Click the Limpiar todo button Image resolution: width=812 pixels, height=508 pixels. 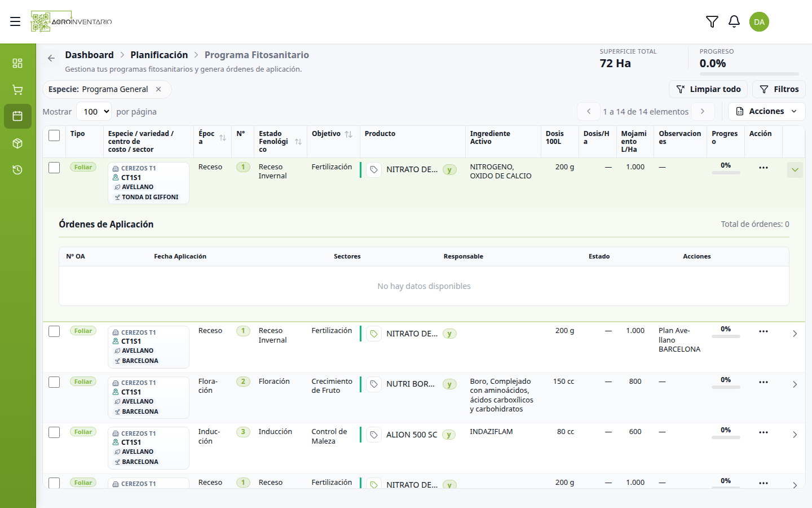coord(708,89)
